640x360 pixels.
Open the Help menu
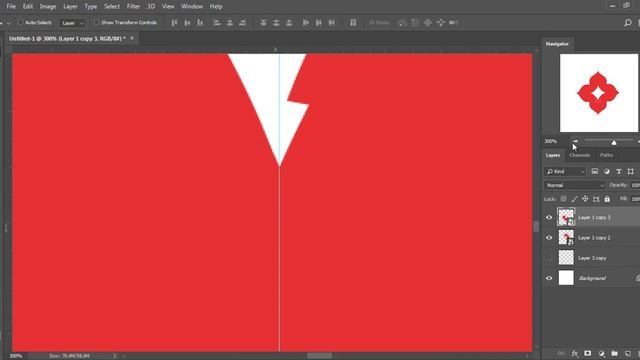click(216, 7)
